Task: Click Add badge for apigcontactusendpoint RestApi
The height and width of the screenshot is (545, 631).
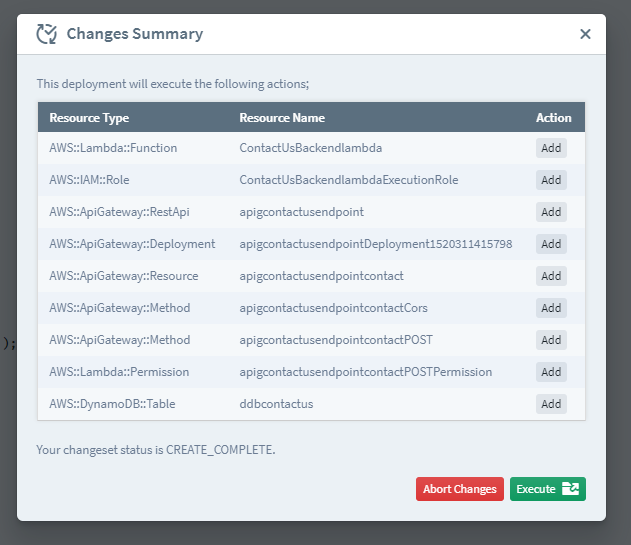Action: click(x=551, y=212)
